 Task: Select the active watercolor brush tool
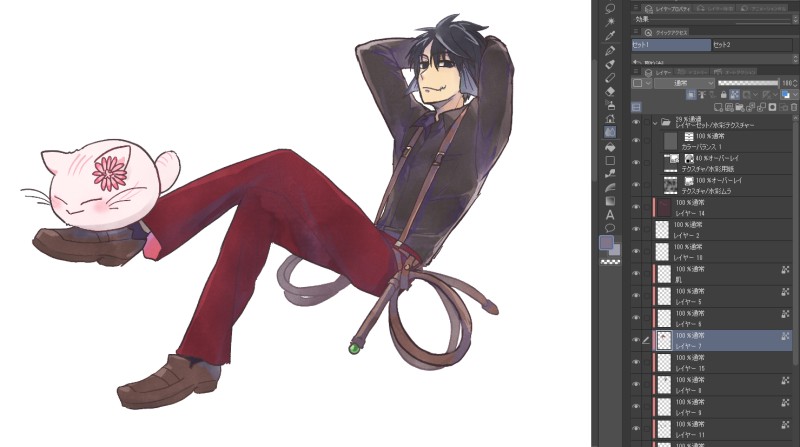click(610, 133)
